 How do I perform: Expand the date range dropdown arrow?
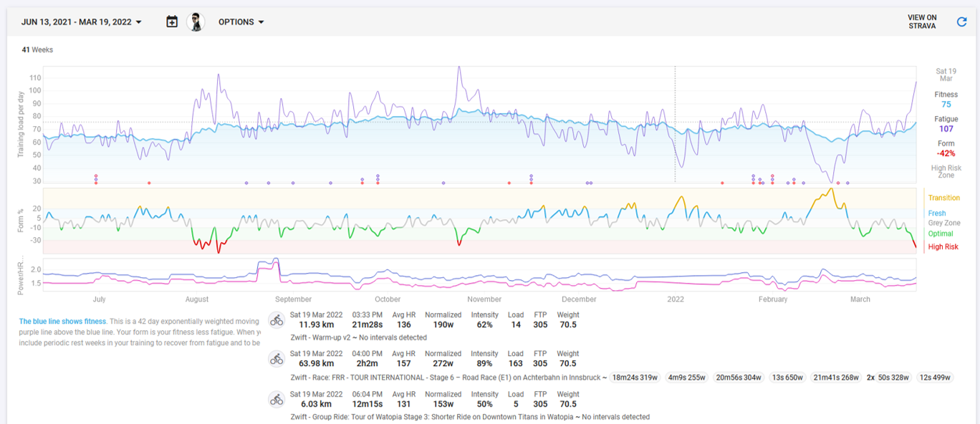[x=139, y=22]
